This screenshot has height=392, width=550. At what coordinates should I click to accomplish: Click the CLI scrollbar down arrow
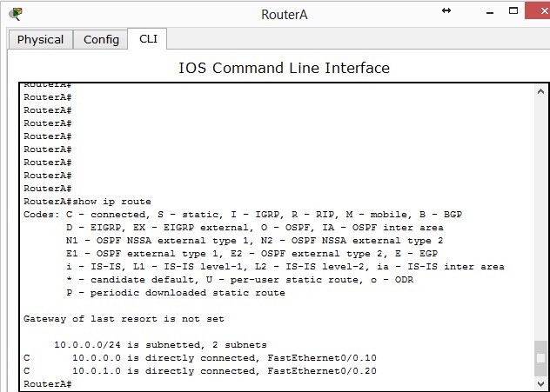click(x=540, y=383)
